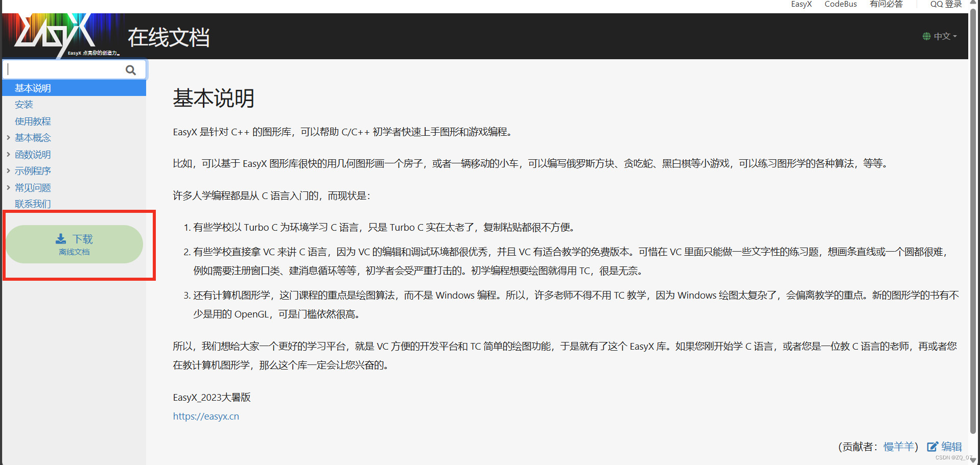
Task: Click the scroll-to-top arrow at top right
Action: tap(972, 2)
